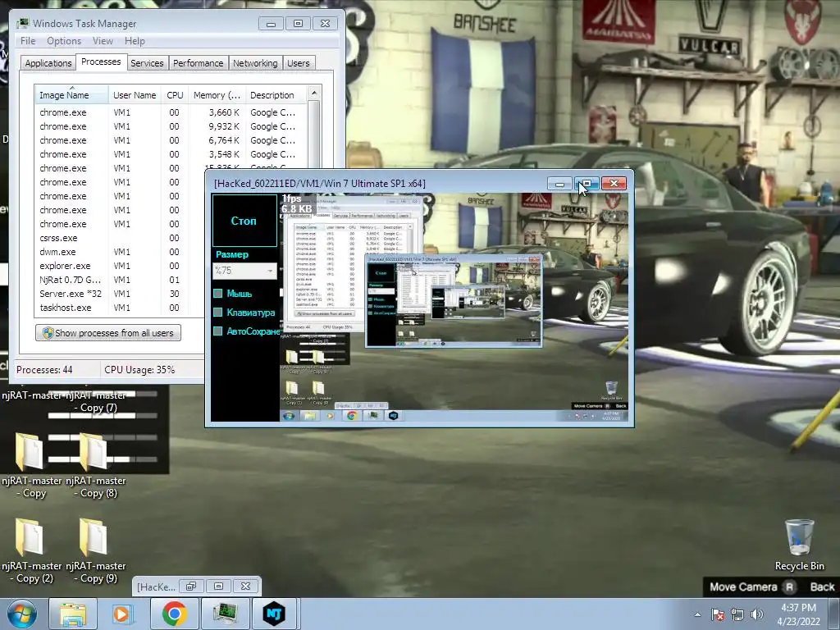
Task: Switch to Task Manager taskbar icon
Action: (x=225, y=614)
